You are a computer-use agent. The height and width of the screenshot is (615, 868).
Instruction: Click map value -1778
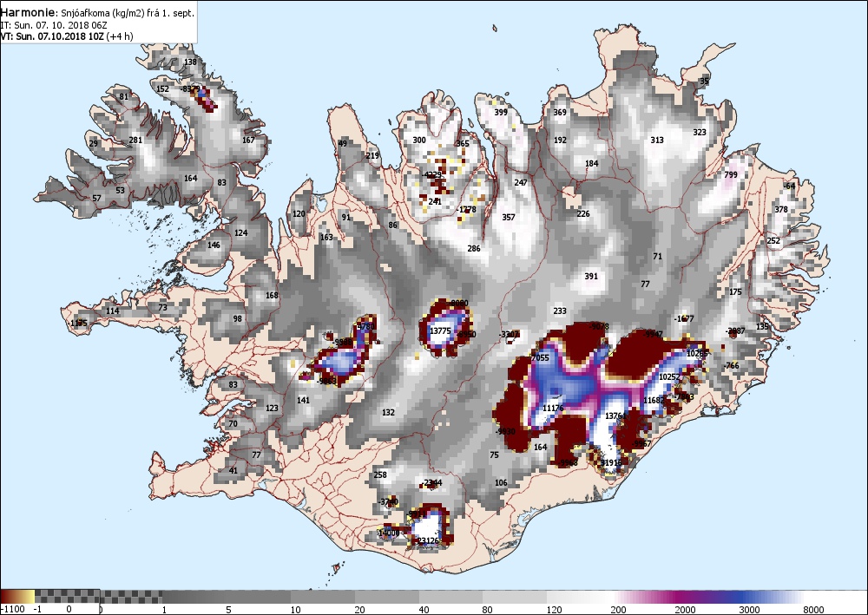tap(467, 210)
